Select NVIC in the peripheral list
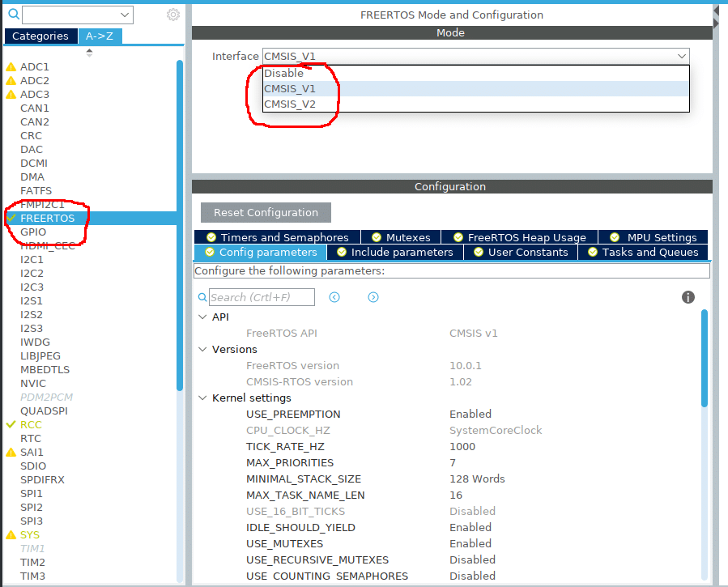 [x=33, y=383]
